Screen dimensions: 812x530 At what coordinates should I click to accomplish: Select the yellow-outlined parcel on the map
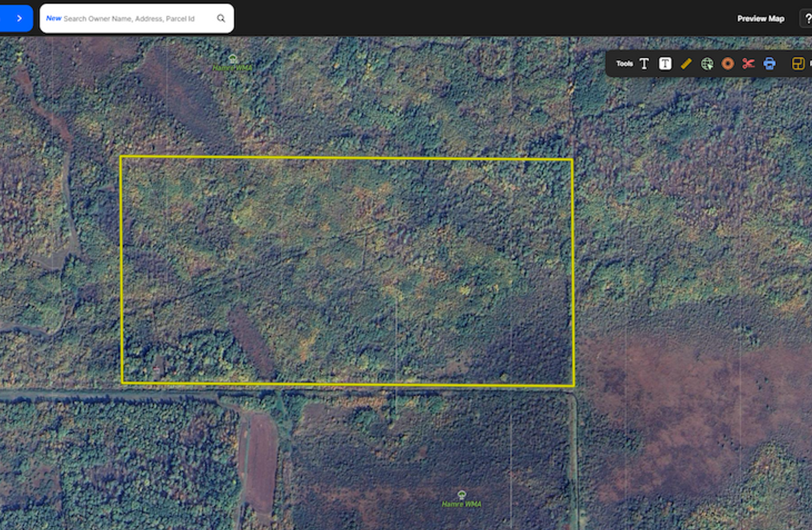pyautogui.click(x=347, y=270)
